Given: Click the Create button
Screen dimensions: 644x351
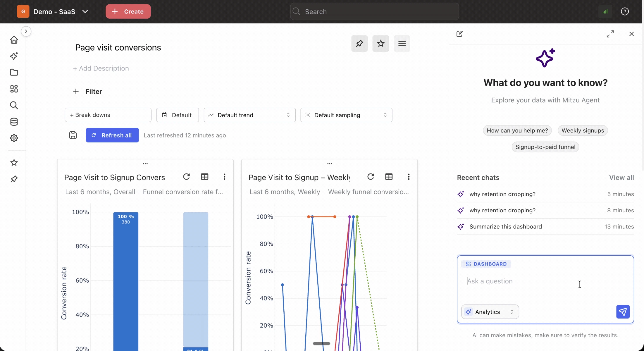Looking at the screenshot, I should click(128, 11).
